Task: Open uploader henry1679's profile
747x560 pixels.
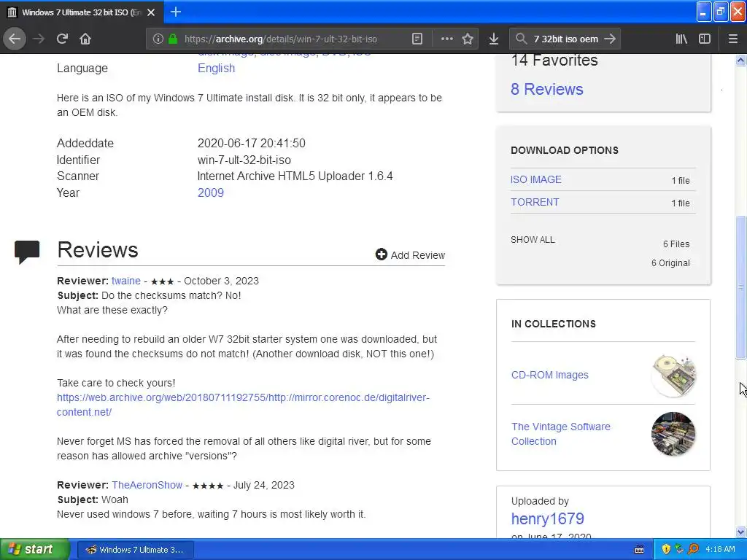Action: tap(547, 518)
